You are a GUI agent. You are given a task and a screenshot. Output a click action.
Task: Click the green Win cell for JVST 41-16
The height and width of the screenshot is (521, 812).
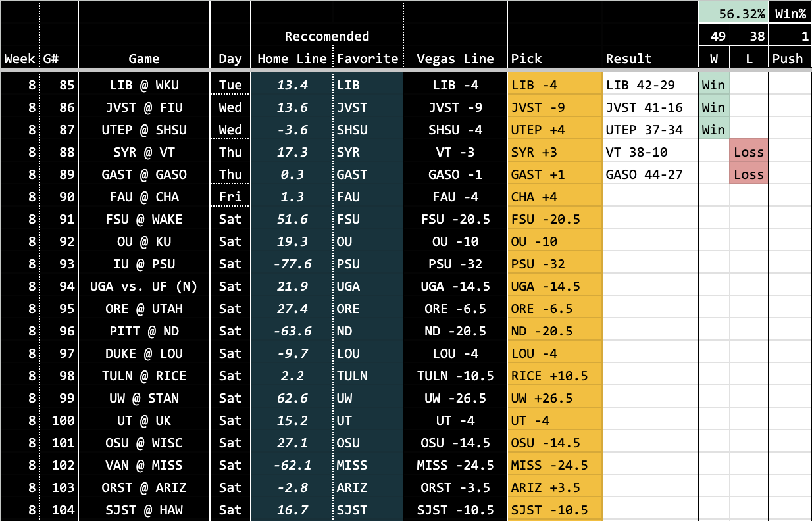(713, 107)
